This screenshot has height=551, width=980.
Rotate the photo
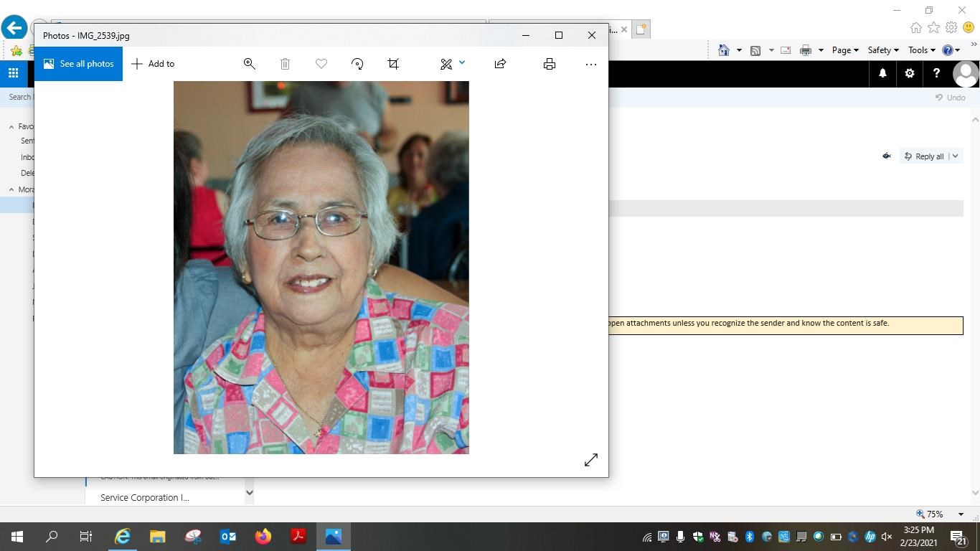(357, 64)
